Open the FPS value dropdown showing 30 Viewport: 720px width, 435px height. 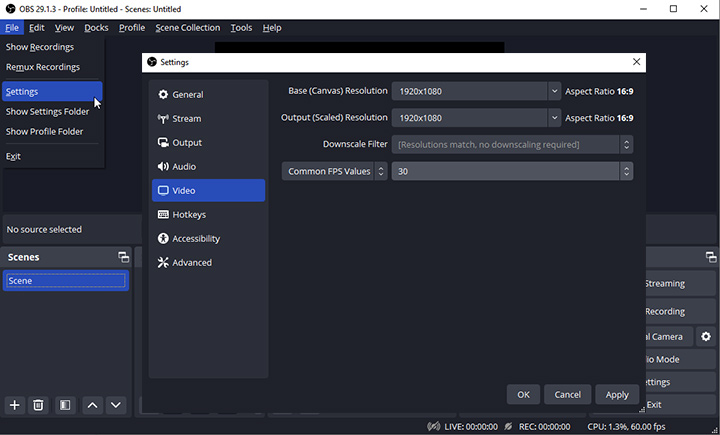(512, 171)
